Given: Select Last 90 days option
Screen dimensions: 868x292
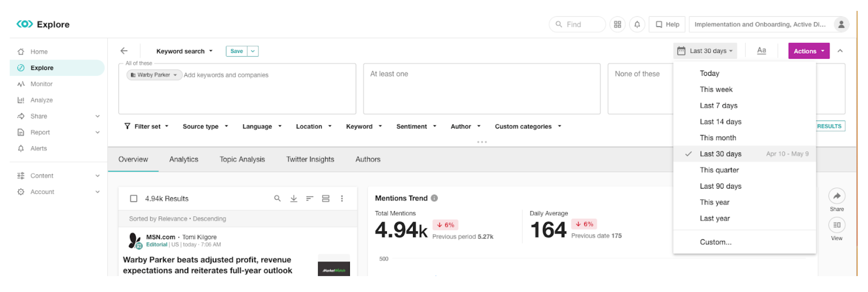Looking at the screenshot, I should tap(745, 186).
